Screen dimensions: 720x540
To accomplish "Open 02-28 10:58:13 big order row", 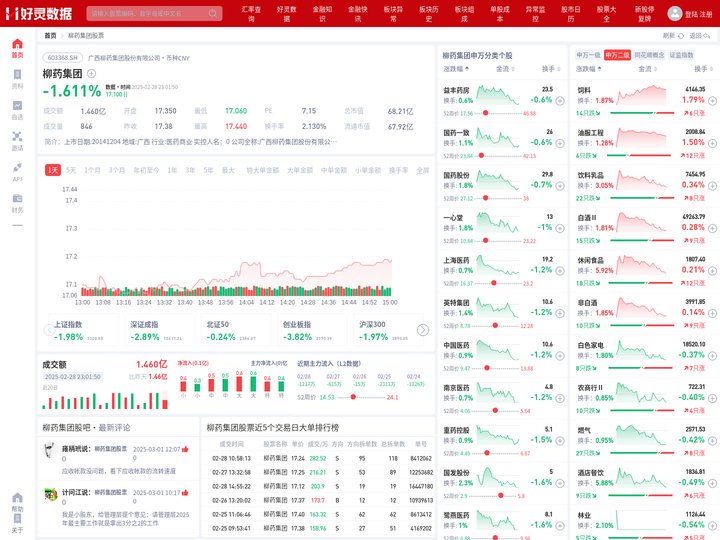I will pyautogui.click(x=318, y=458).
